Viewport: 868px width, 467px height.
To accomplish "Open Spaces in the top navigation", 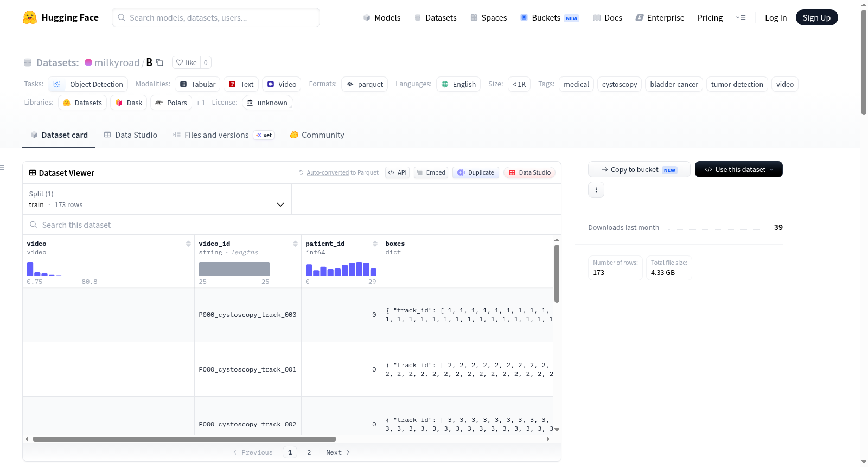I will (489, 17).
